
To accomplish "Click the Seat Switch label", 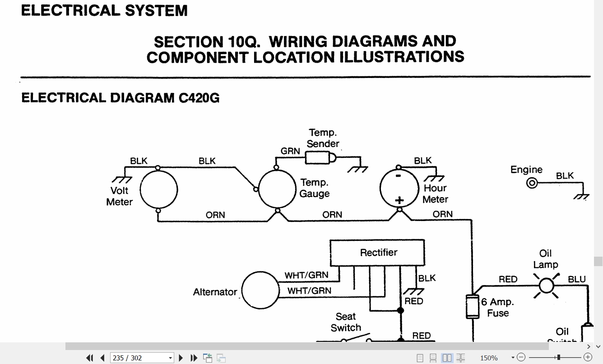I will click(x=346, y=322).
